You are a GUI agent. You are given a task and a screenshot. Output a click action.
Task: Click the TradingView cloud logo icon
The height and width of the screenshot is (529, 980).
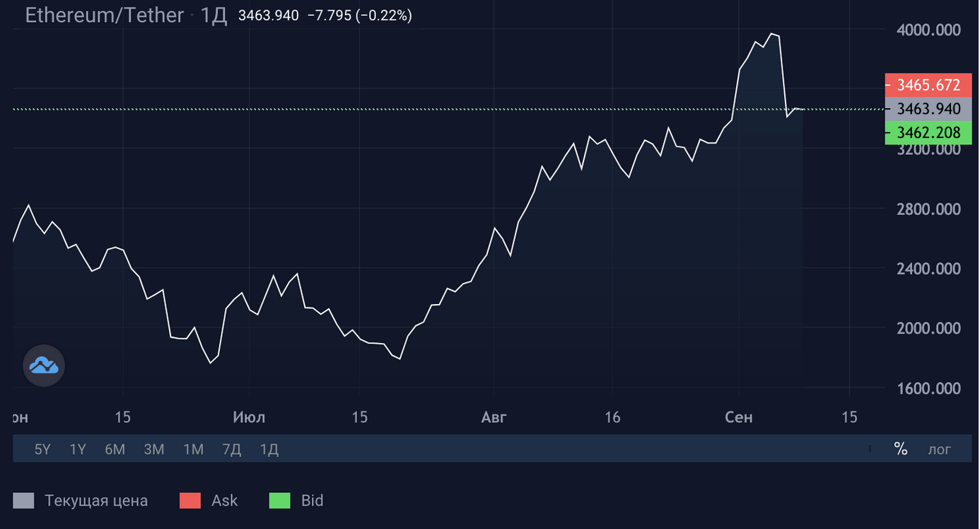(x=44, y=366)
